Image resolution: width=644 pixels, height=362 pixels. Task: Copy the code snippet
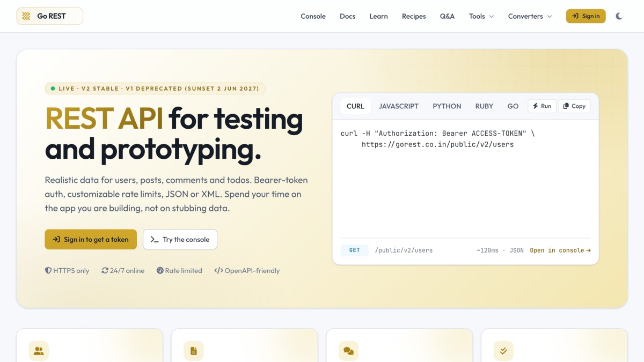tap(574, 106)
